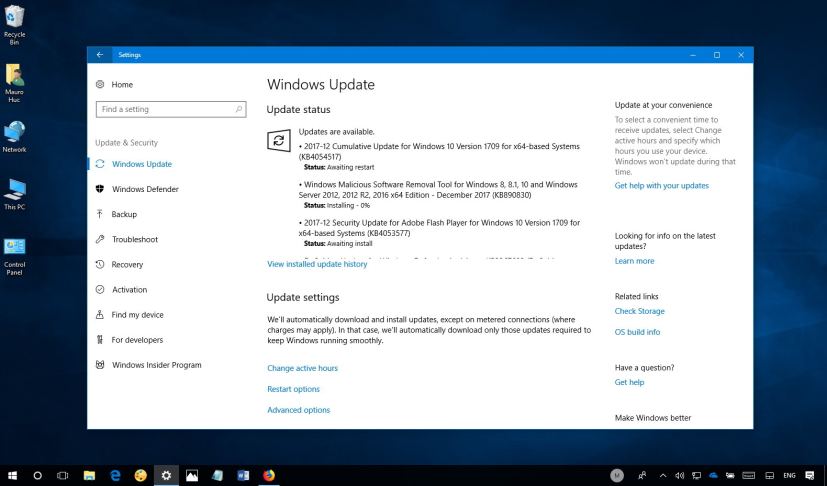Click Learn more link
This screenshot has width=827, height=486.
click(634, 261)
